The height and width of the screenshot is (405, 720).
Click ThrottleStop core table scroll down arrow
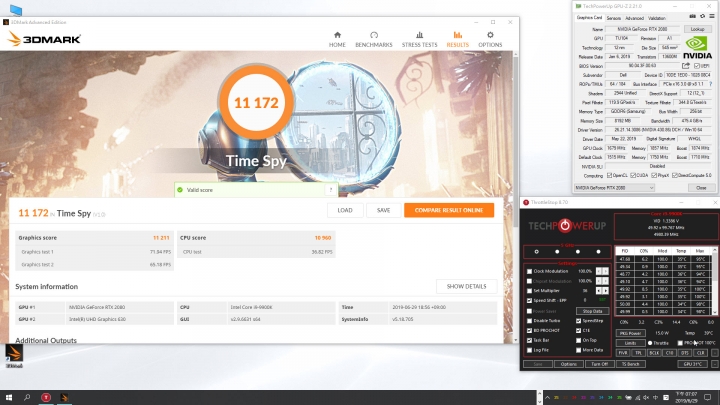(714, 312)
